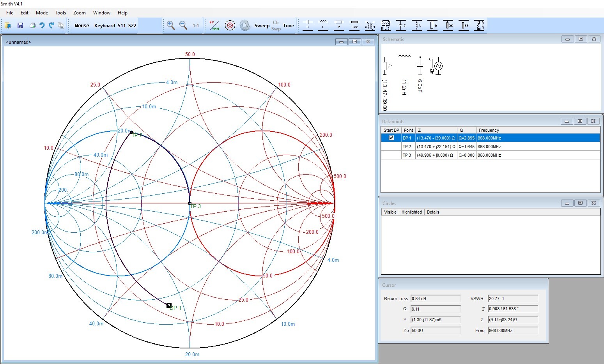Click the Visible column header in Circles

390,212
